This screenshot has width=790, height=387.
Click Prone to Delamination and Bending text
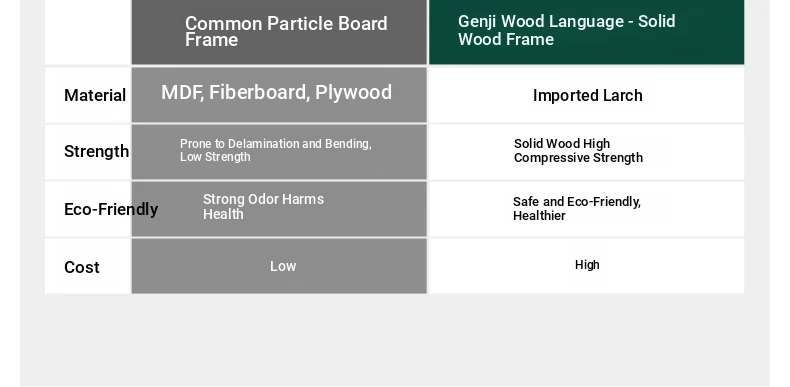point(275,144)
